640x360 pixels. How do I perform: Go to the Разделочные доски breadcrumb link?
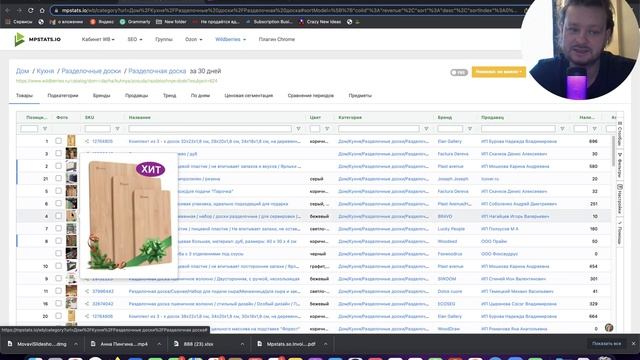coord(91,71)
